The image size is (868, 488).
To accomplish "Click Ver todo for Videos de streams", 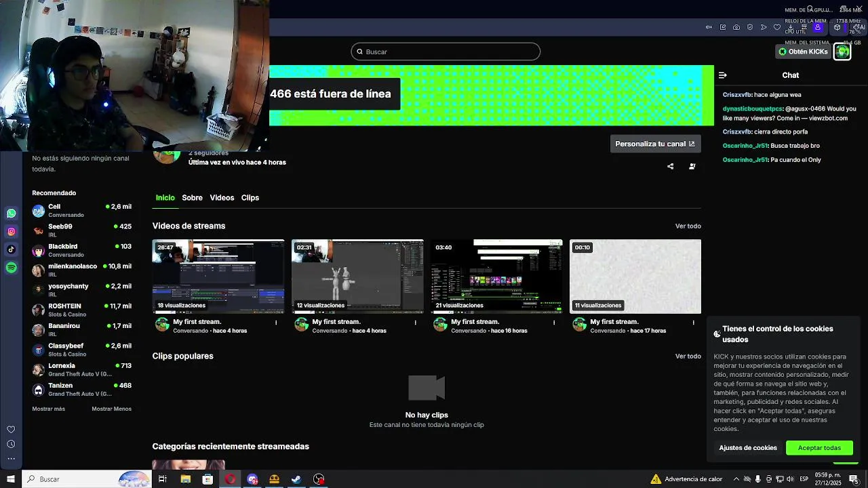I will tap(688, 226).
